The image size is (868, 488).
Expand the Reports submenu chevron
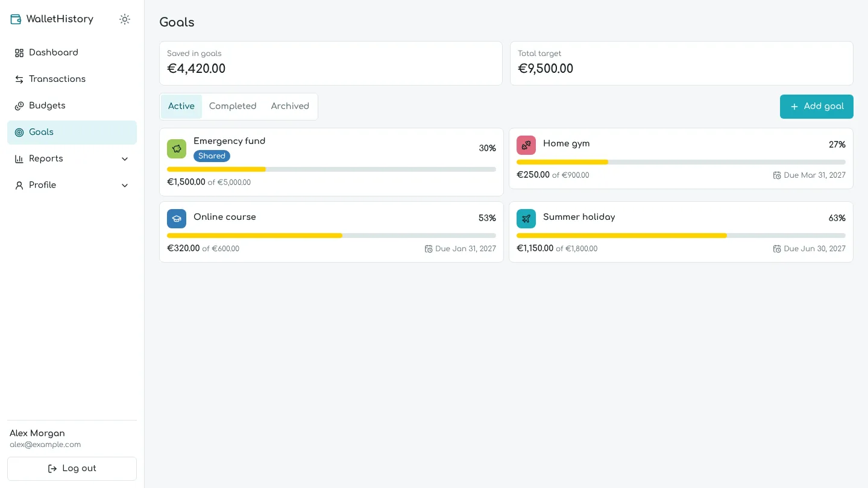coord(125,159)
